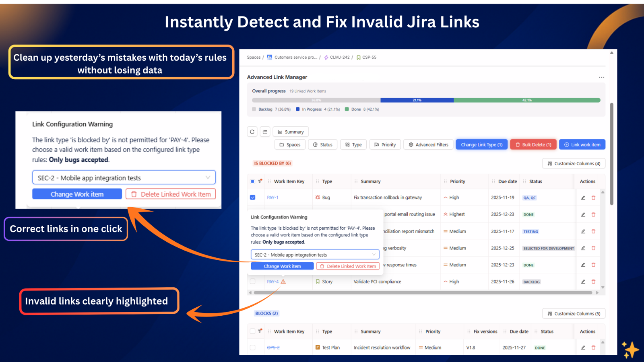This screenshot has width=644, height=362.
Task: Click Bulk Delete (1) button
Action: pos(533,144)
